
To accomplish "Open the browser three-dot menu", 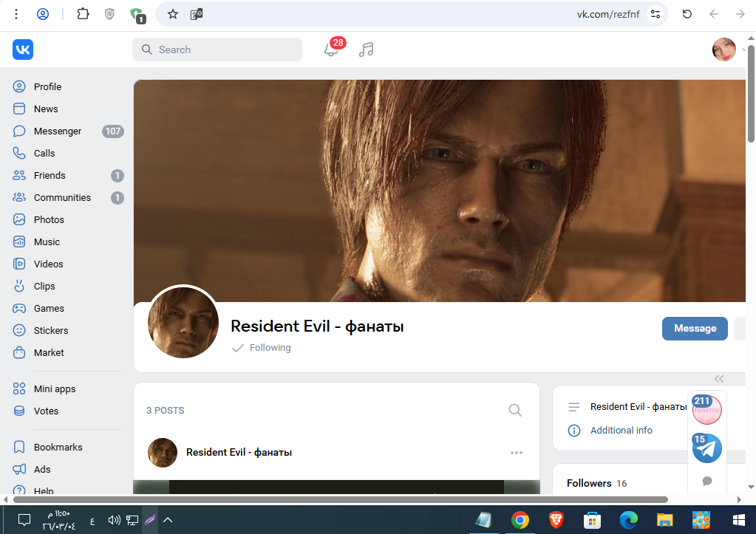I will pyautogui.click(x=16, y=15).
